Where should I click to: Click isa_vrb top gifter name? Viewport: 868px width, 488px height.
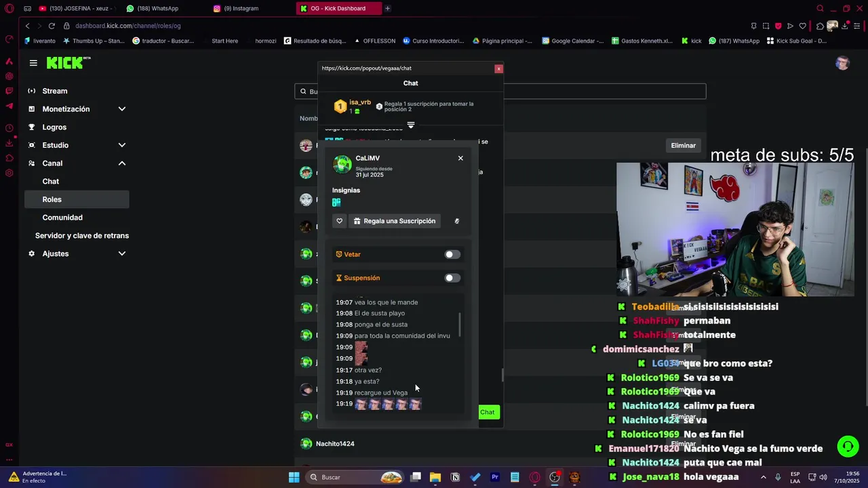click(360, 102)
